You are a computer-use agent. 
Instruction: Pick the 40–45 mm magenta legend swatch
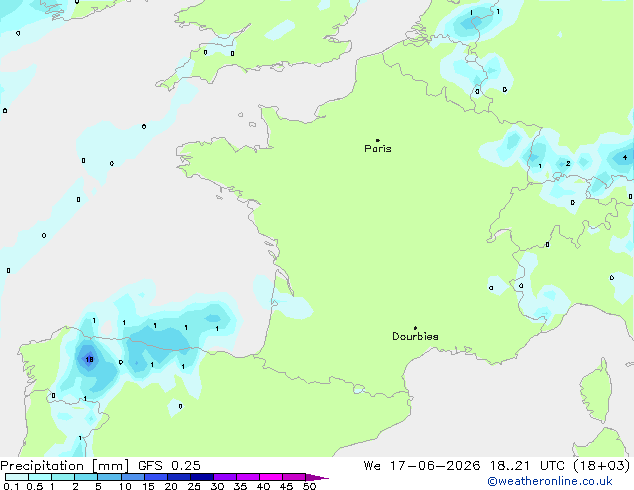pyautogui.click(x=271, y=477)
